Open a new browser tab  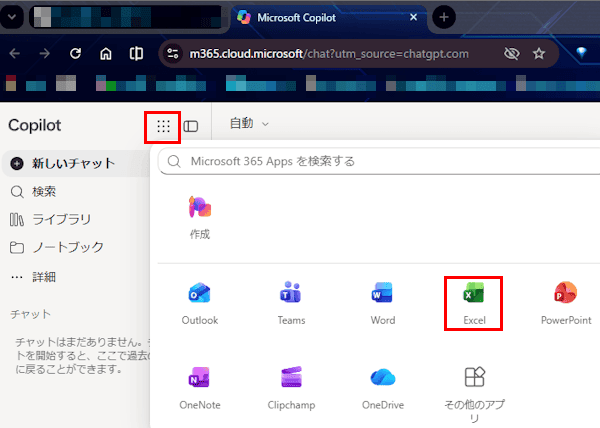(x=444, y=17)
